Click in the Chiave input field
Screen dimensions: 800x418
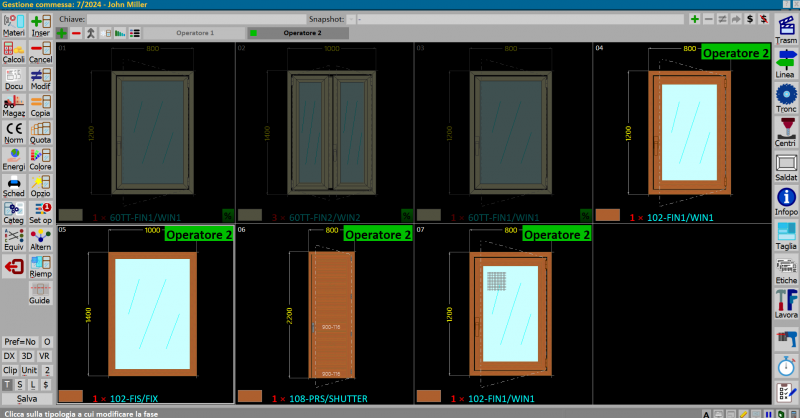pos(196,19)
